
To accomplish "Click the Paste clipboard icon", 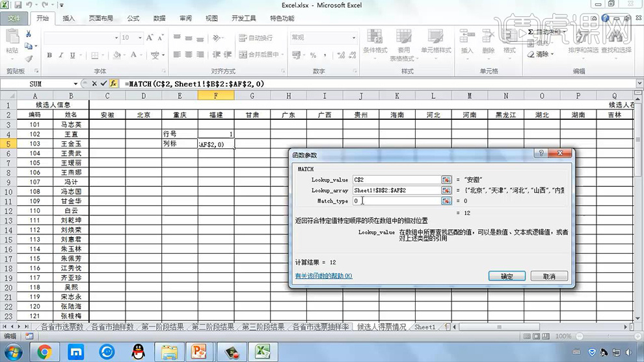I will click(x=12, y=37).
